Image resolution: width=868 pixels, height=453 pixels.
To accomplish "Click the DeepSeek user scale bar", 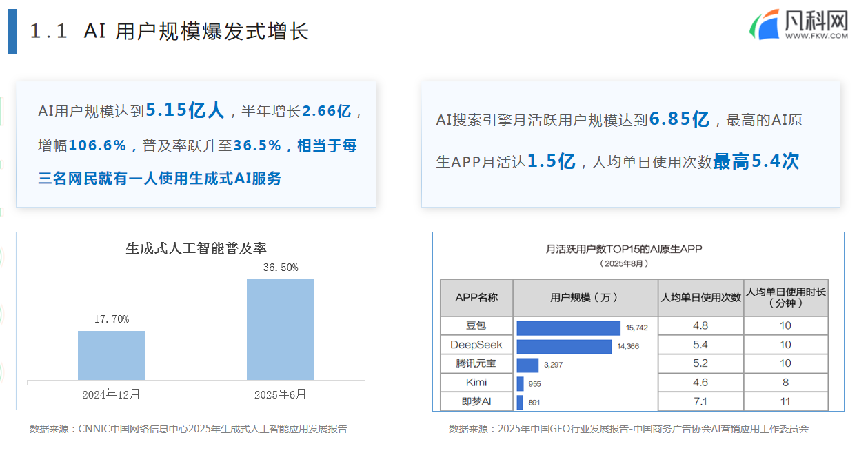I will click(x=564, y=346).
